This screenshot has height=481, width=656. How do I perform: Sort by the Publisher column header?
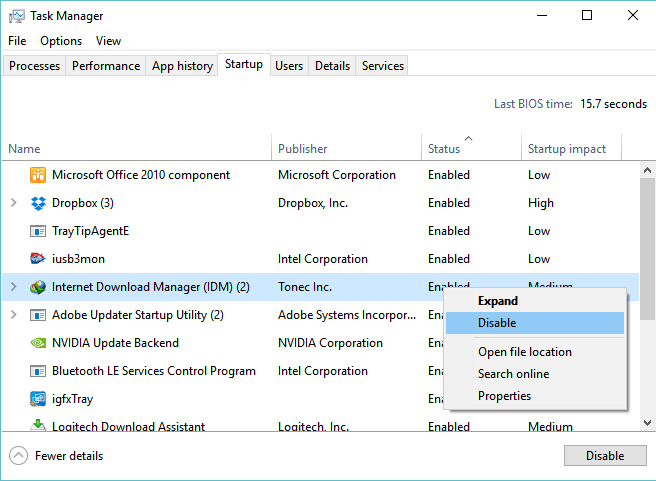(346, 147)
